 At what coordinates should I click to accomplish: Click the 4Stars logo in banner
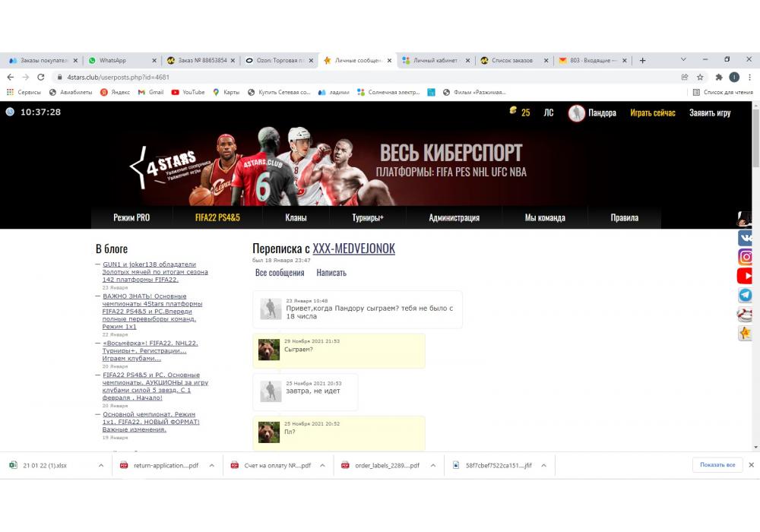[169, 167]
